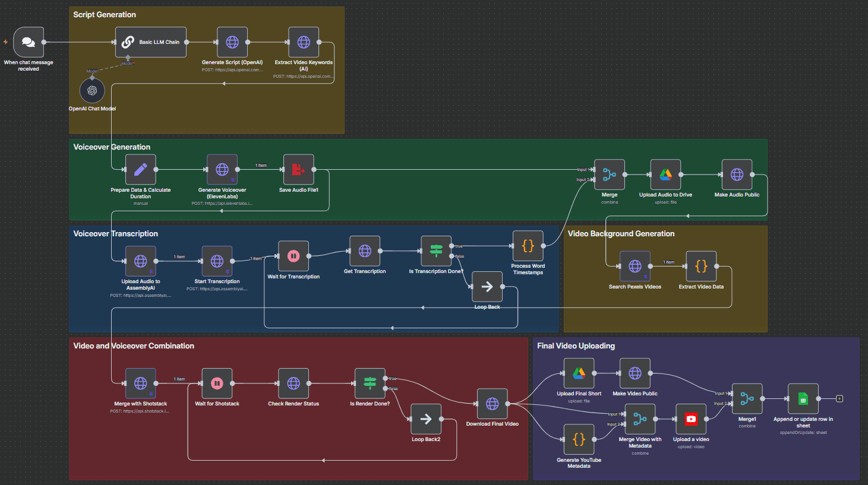Click the false output of Is Render Done?
The image size is (868, 485).
point(386,388)
